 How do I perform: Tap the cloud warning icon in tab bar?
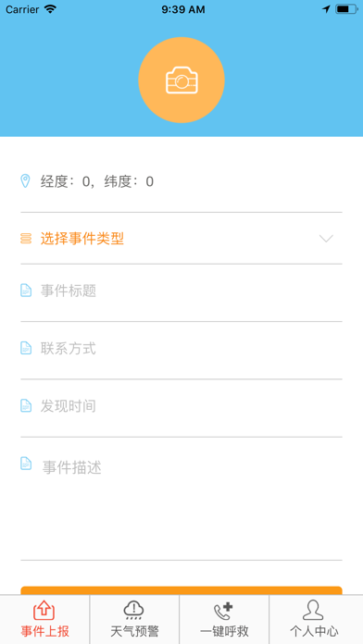(134, 611)
